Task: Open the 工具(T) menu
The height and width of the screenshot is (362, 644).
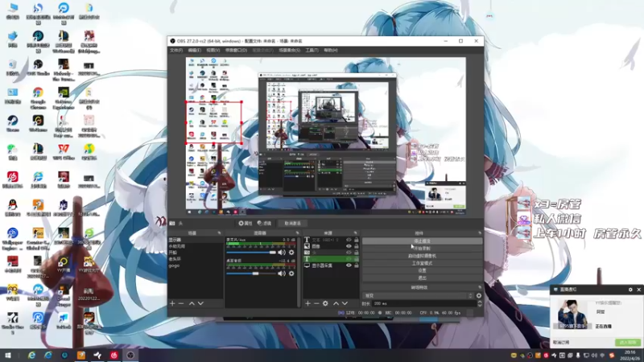Action: [x=312, y=50]
